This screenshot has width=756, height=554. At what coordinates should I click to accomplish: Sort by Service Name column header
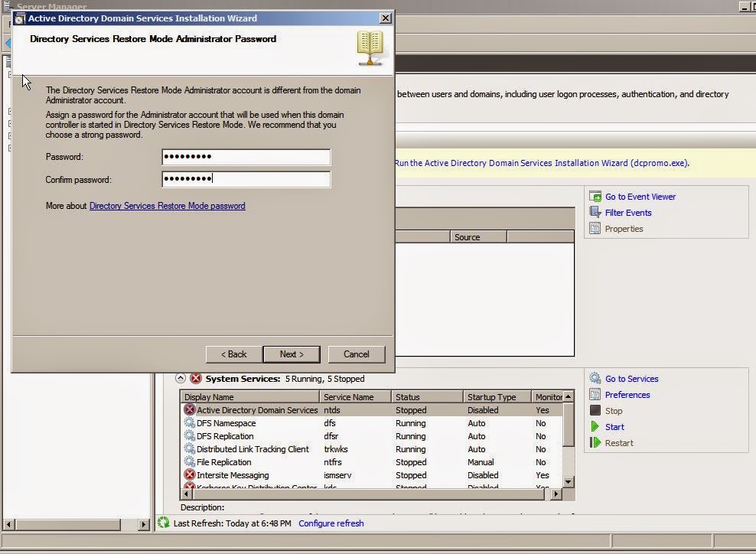coord(355,397)
